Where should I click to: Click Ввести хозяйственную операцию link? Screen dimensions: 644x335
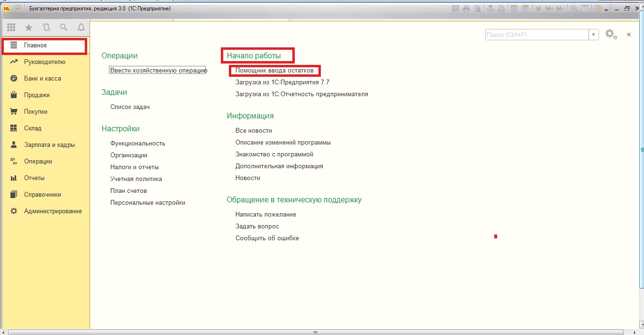158,71
